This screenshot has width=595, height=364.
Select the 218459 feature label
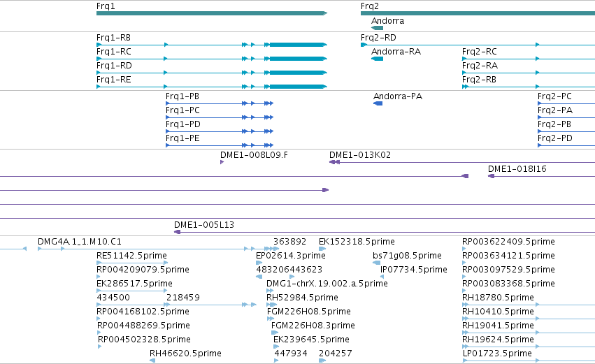point(183,298)
